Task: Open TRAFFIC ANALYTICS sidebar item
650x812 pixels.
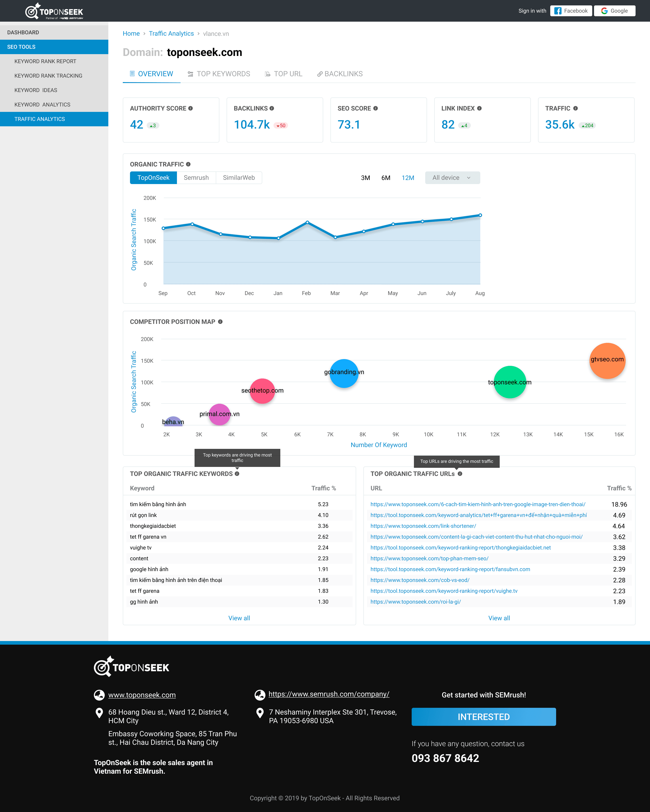Action: (54, 119)
